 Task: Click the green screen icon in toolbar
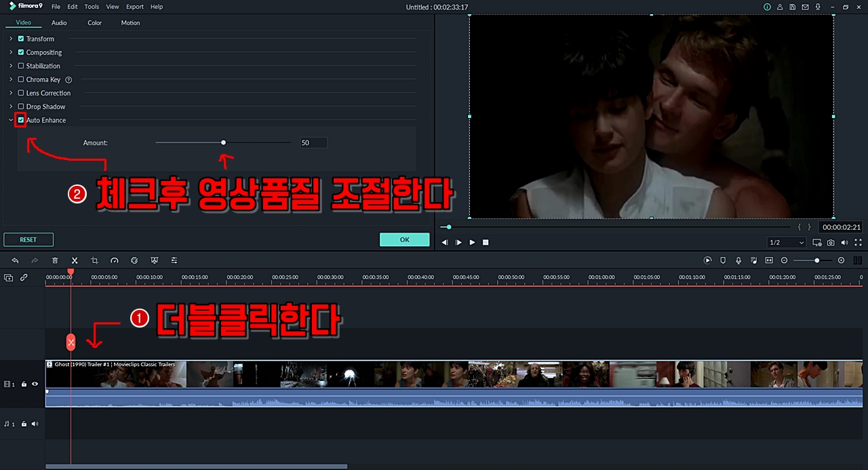tap(155, 260)
